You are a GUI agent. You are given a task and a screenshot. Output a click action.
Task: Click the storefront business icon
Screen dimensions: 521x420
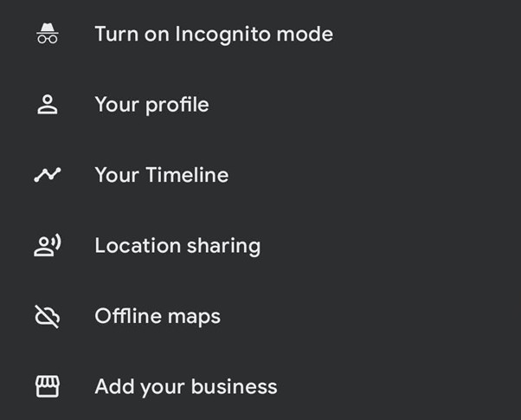(47, 387)
